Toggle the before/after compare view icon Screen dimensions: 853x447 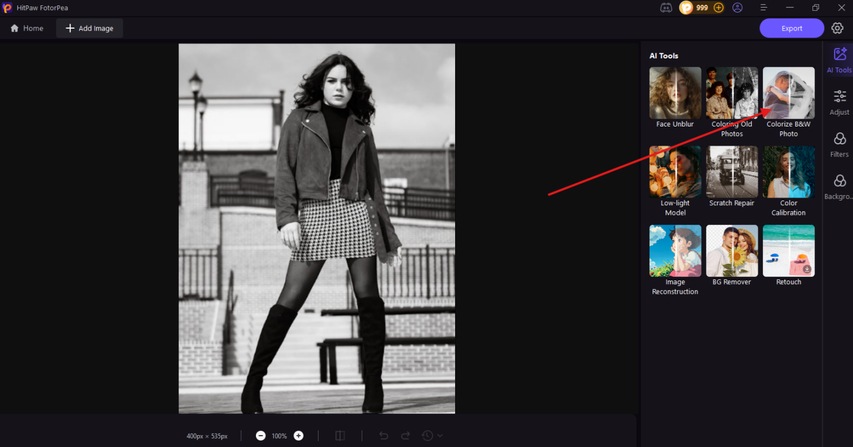(x=340, y=436)
